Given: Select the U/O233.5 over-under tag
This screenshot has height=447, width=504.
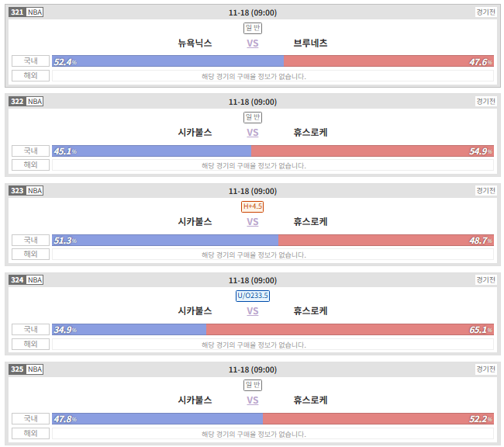Looking at the screenshot, I should (x=253, y=296).
